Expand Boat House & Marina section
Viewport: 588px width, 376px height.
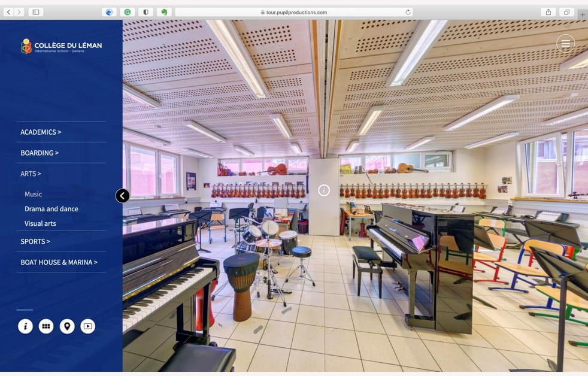(59, 262)
